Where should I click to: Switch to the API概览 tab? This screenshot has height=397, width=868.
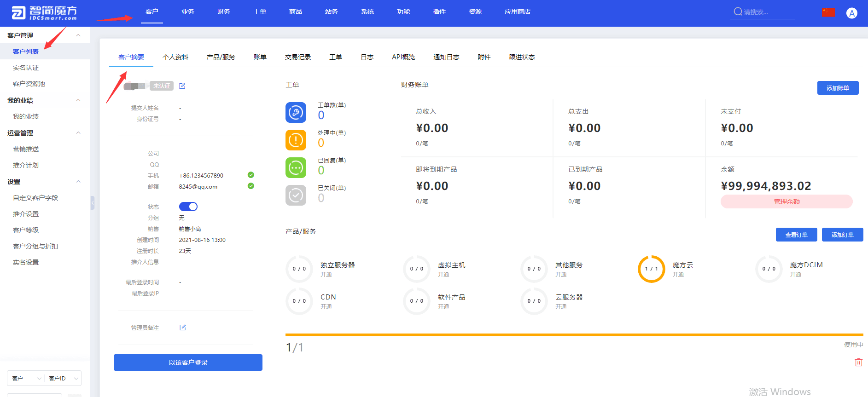(x=403, y=57)
